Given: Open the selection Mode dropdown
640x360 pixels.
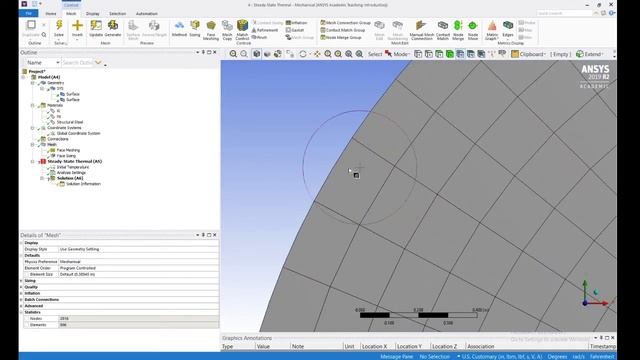Looking at the screenshot, I should point(397,54).
